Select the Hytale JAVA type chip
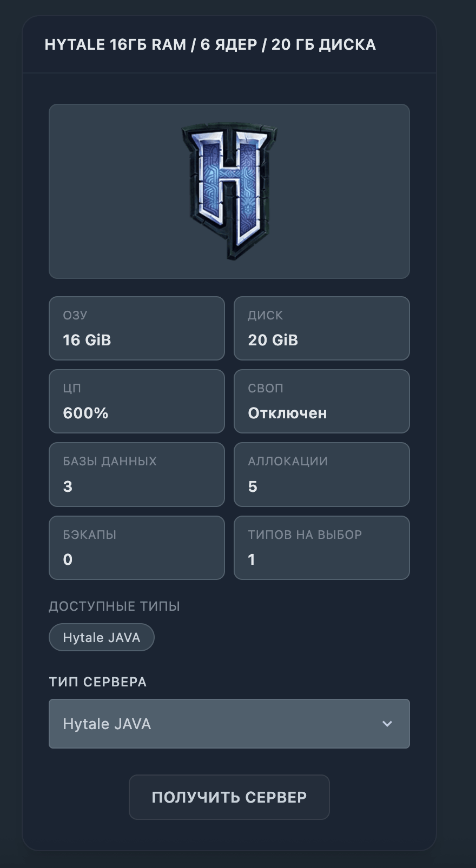Image resolution: width=476 pixels, height=868 pixels. click(x=102, y=637)
